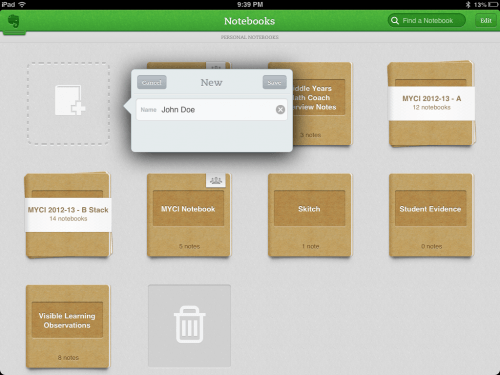Image resolution: width=500 pixels, height=375 pixels.
Task: Click the Notebooks title text
Action: (x=250, y=21)
